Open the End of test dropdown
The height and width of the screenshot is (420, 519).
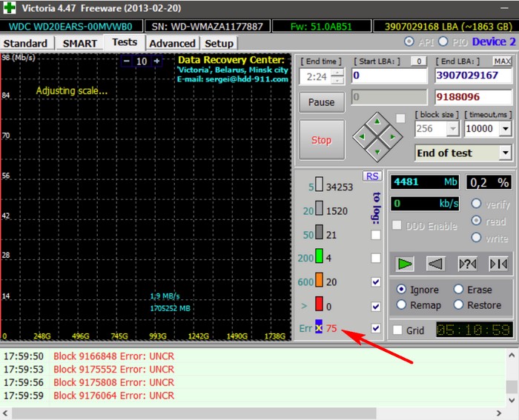pos(506,153)
